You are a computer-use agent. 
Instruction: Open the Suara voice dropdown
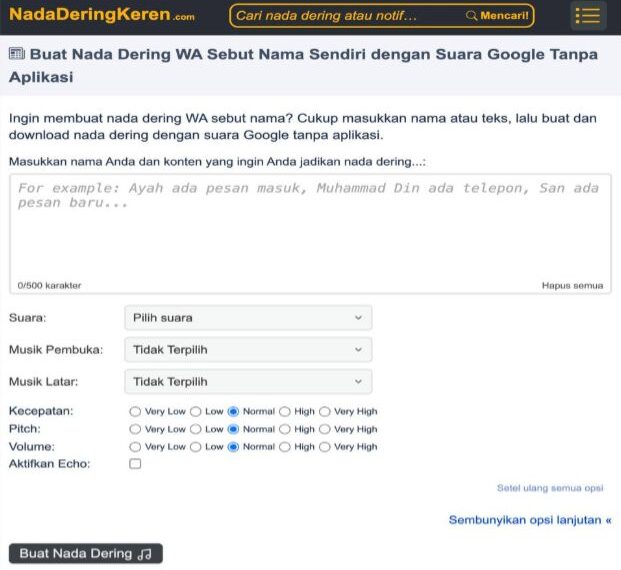[x=248, y=318]
